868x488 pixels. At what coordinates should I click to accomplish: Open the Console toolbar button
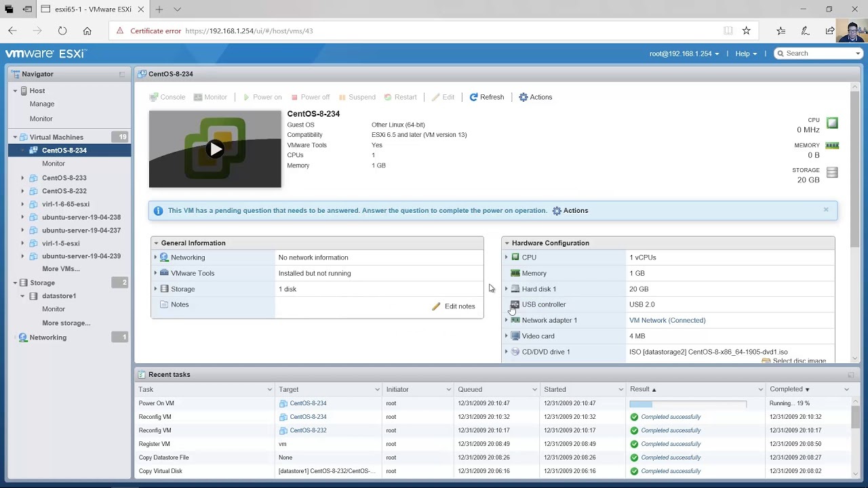tap(167, 97)
